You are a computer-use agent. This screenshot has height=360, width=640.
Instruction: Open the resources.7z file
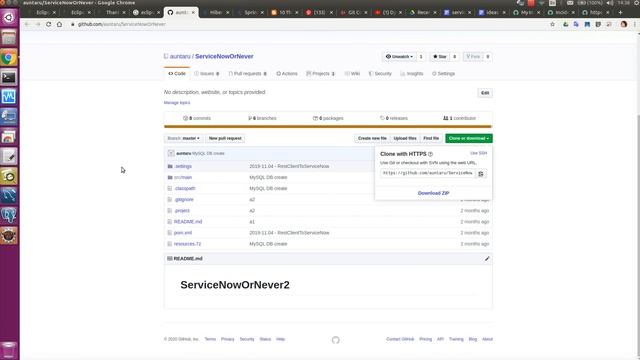[187, 244]
